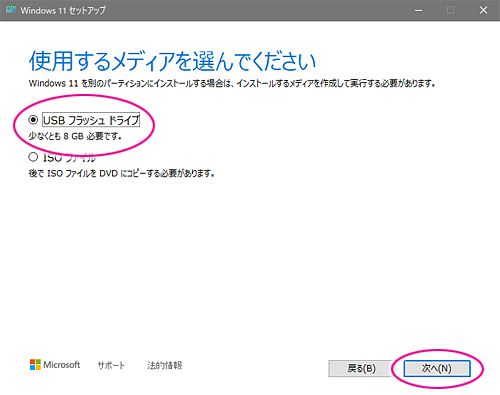Click the text 少なくとも 8 GB 必要です。

tap(75, 136)
